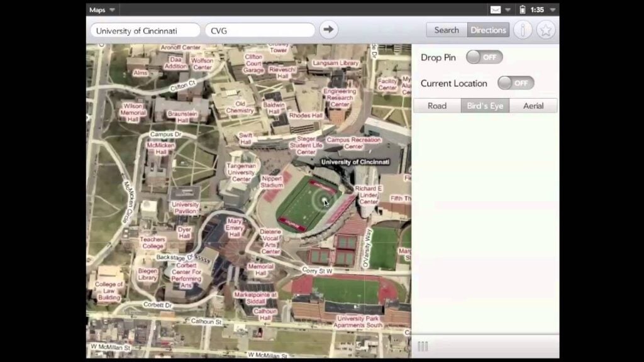Tap the battery icon in status bar
The image size is (644, 362).
click(x=522, y=9)
